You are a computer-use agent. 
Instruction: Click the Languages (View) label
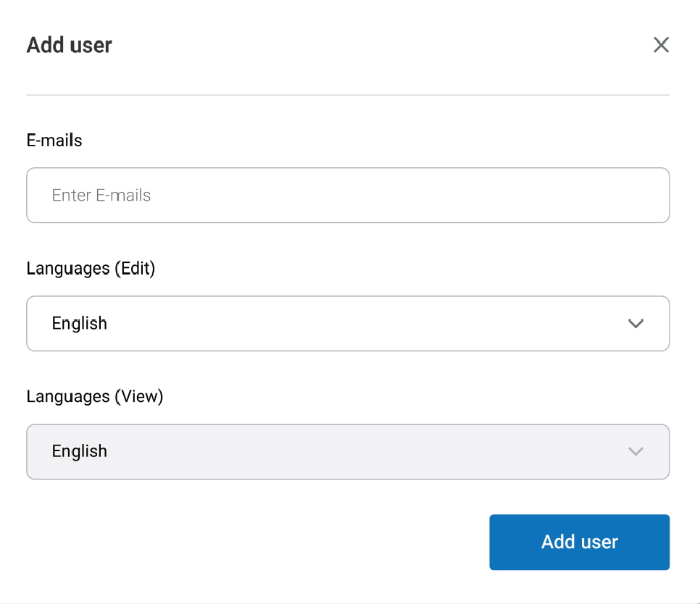click(x=95, y=396)
